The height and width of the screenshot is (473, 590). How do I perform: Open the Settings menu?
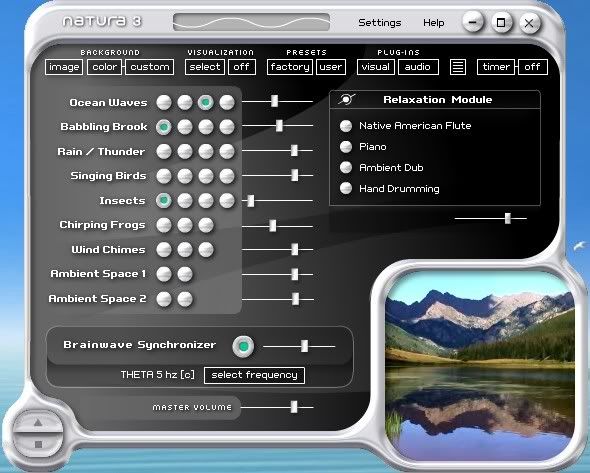pyautogui.click(x=380, y=23)
